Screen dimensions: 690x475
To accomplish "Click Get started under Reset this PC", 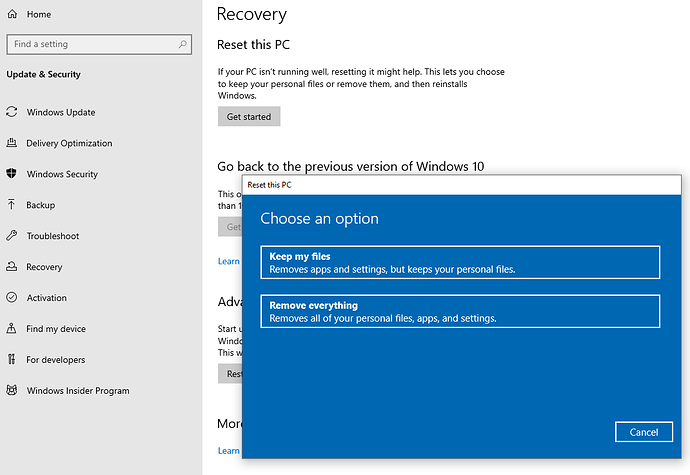I will pos(249,116).
